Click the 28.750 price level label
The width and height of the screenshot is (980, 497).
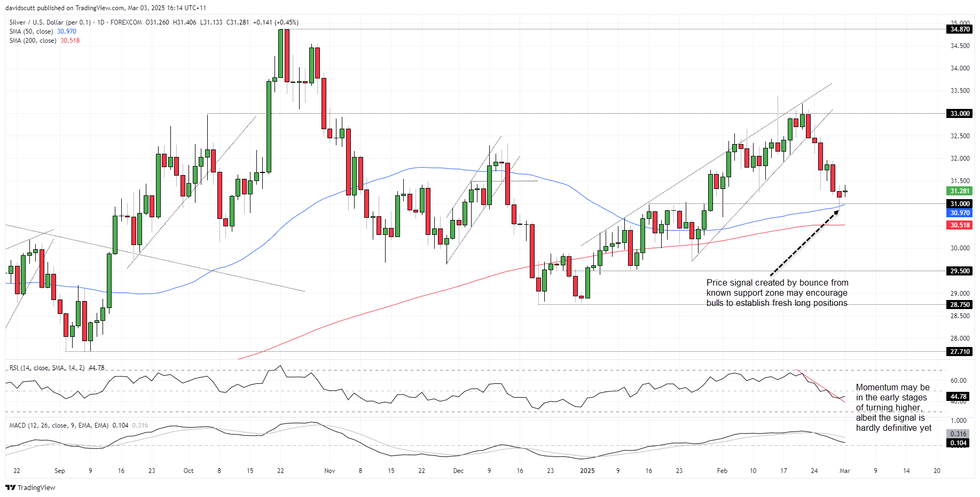point(960,304)
